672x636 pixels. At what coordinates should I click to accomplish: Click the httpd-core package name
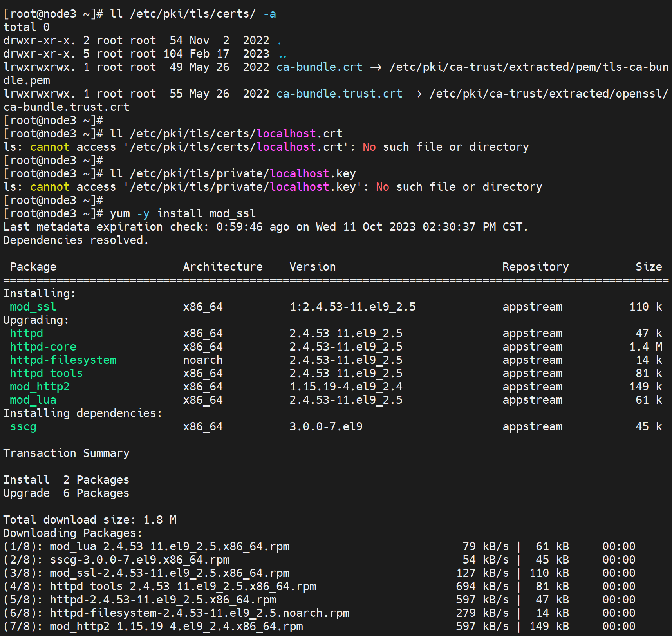coord(43,347)
